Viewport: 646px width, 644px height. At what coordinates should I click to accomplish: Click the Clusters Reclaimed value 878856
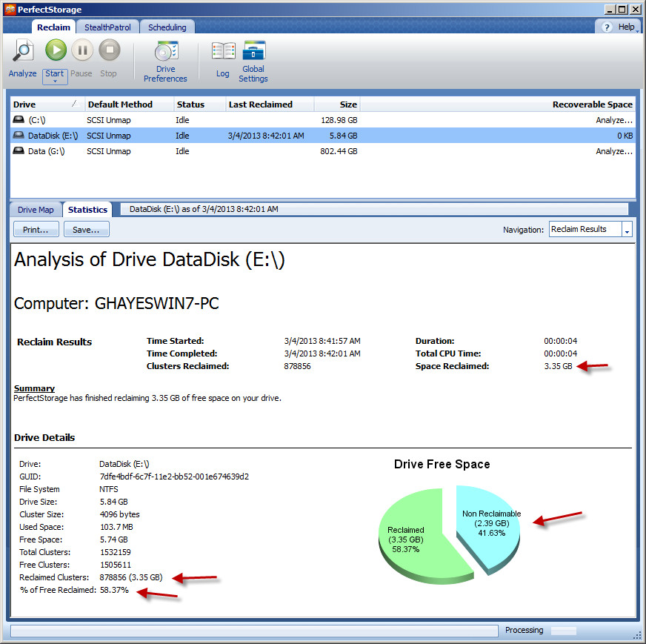(x=297, y=366)
